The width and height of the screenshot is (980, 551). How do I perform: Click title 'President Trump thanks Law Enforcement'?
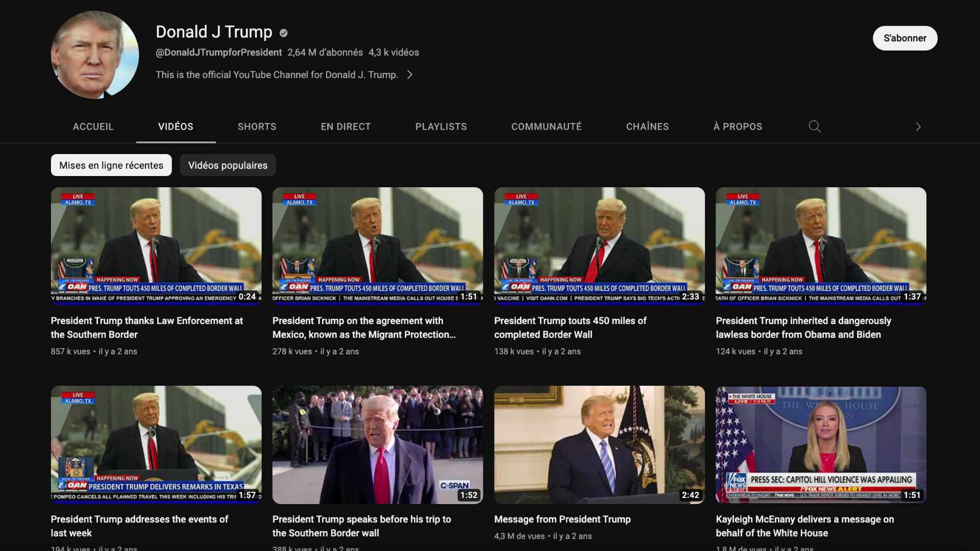pos(147,328)
